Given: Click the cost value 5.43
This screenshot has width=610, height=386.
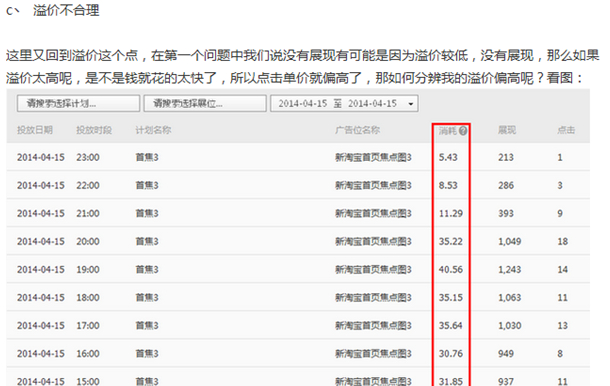Looking at the screenshot, I should click(x=448, y=157).
